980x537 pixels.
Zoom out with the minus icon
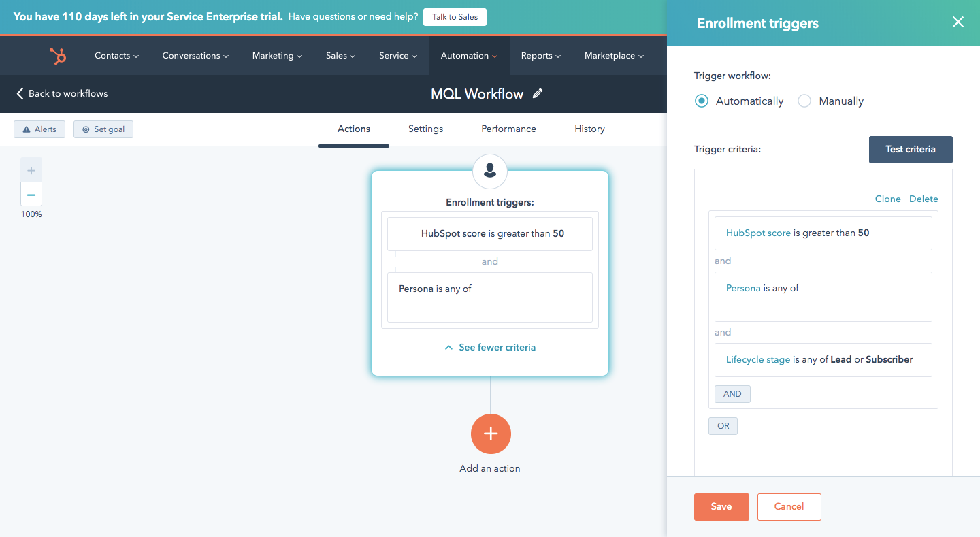point(31,195)
